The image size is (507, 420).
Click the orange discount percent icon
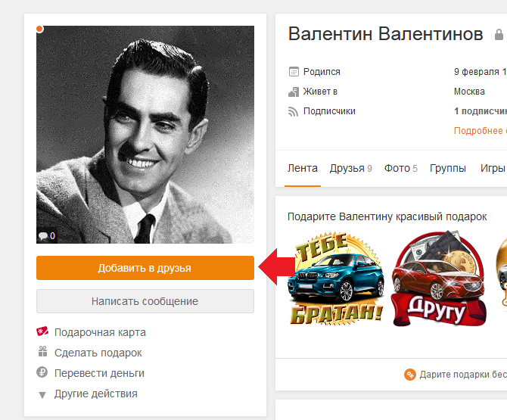(x=410, y=375)
